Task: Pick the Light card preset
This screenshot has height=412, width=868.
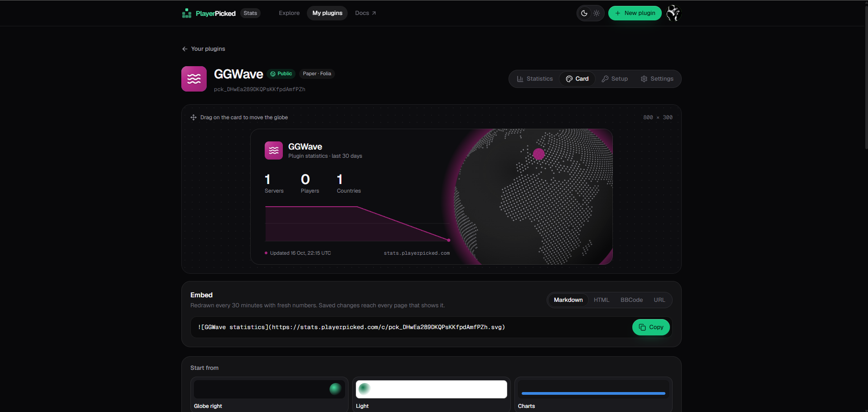Action: pyautogui.click(x=432, y=394)
